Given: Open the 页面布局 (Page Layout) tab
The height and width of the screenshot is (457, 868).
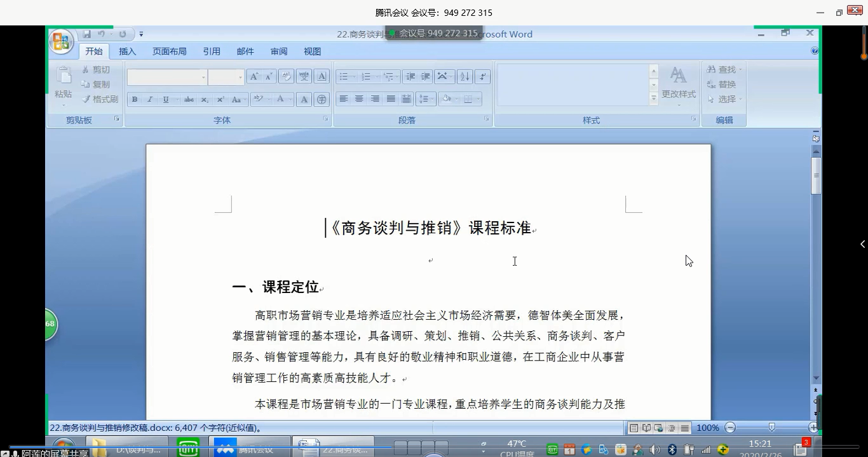Looking at the screenshot, I should coord(169,51).
